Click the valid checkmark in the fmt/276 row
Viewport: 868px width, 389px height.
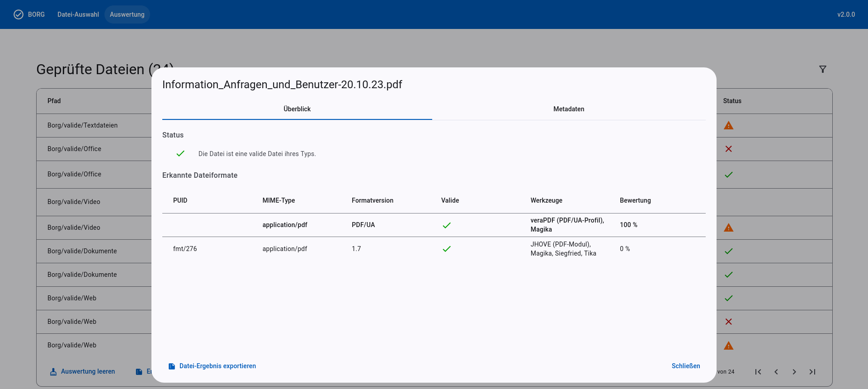447,249
